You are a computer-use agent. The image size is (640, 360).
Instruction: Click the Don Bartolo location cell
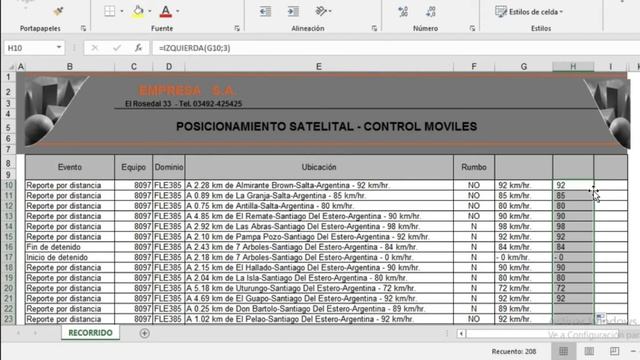pyautogui.click(x=319, y=309)
